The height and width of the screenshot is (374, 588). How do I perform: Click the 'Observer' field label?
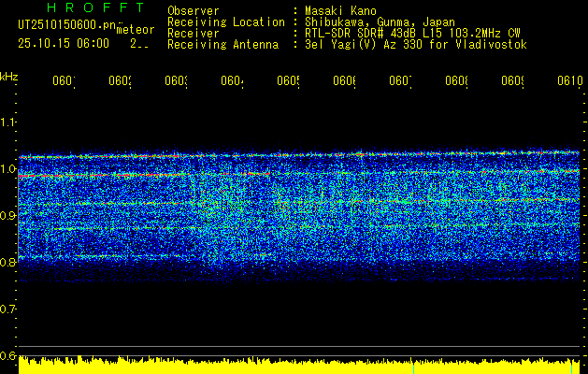[x=194, y=11]
